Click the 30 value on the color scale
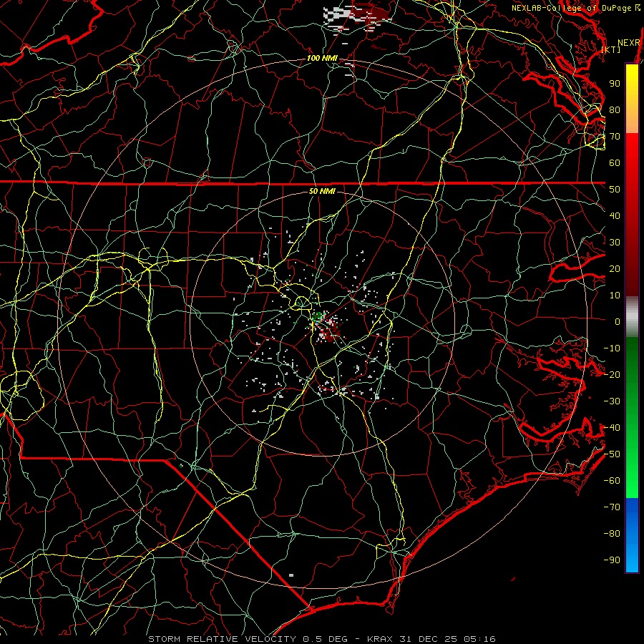 [615, 243]
